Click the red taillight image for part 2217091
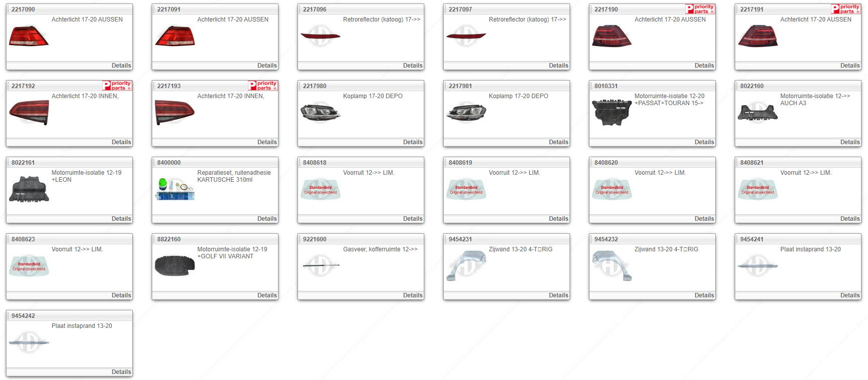Screen dimensions: 868x380 pos(174,36)
